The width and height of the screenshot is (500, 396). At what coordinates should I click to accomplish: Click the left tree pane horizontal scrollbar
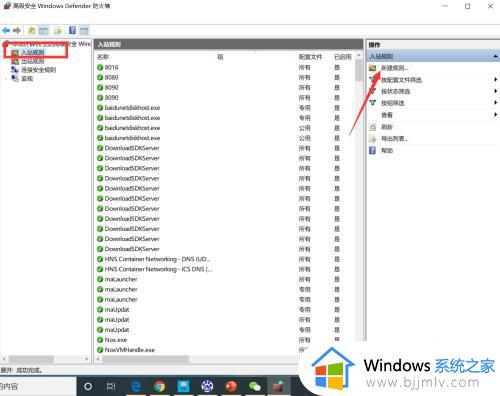(31, 359)
